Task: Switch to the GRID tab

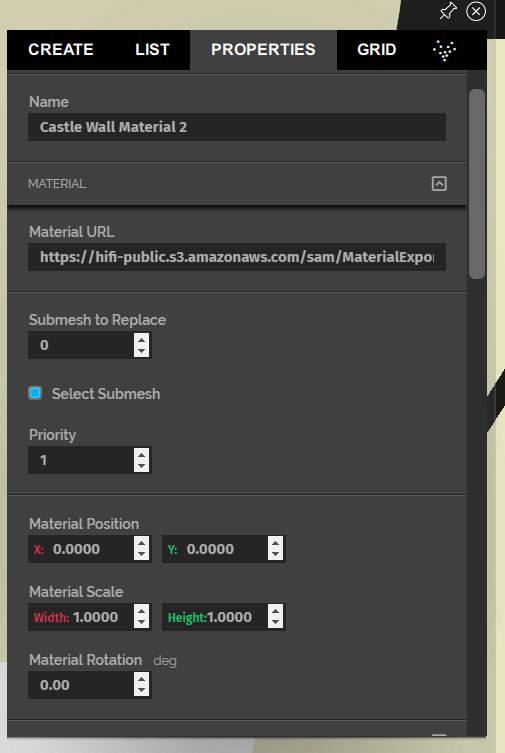Action: [x=377, y=49]
